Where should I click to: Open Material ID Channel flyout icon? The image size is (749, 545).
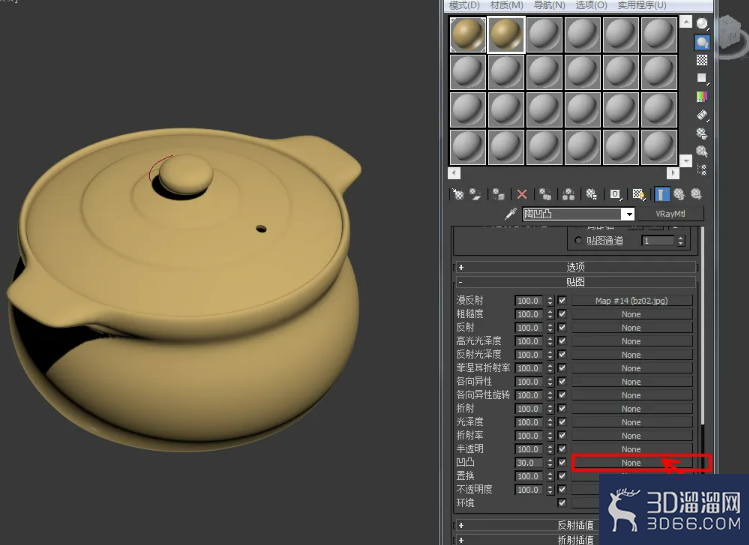coord(615,194)
